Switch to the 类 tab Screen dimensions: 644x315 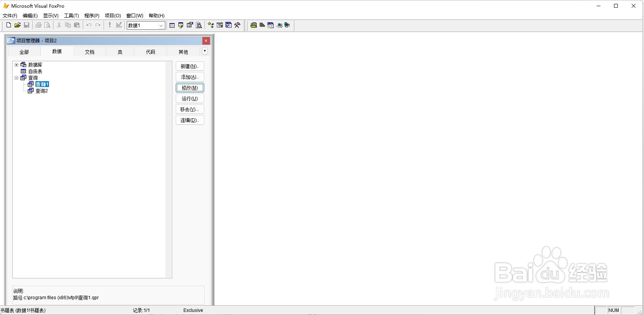120,52
